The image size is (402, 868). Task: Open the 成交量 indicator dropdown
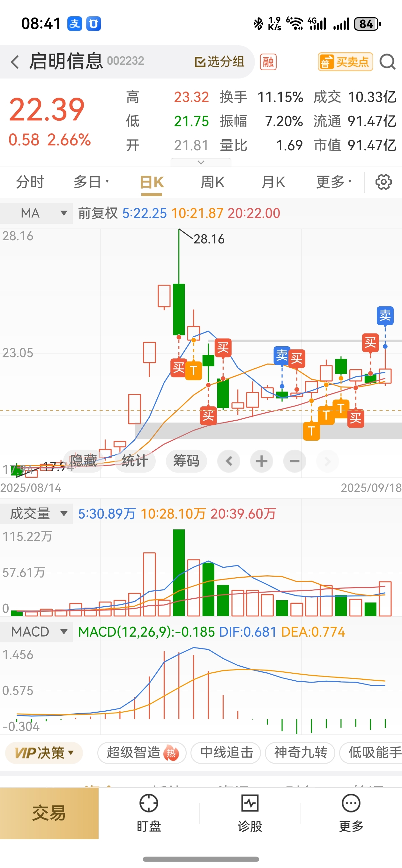point(36,513)
